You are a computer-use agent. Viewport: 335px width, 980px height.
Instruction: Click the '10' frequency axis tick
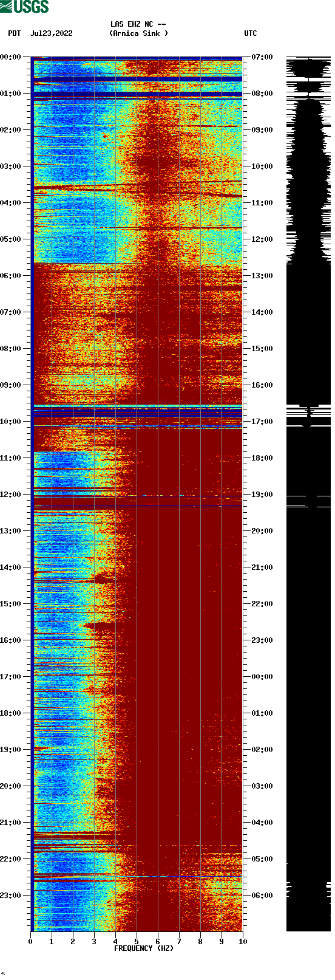243,942
